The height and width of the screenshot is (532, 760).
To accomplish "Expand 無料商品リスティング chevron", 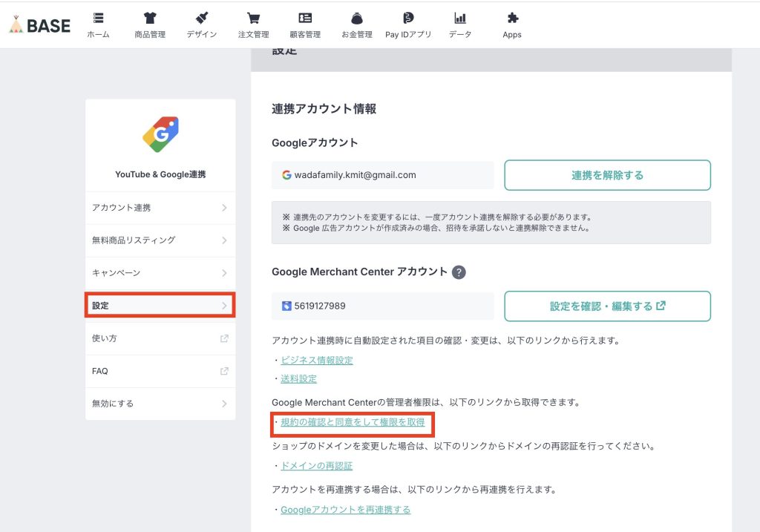I will (x=224, y=240).
